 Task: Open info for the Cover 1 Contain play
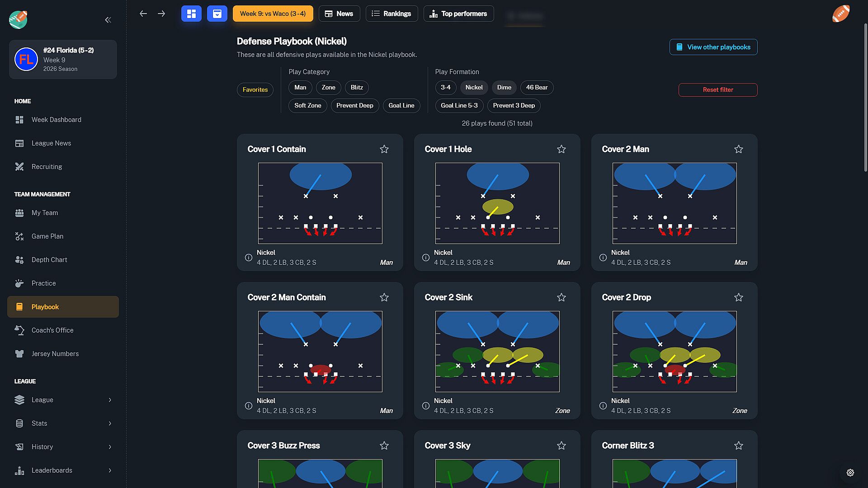[249, 258]
